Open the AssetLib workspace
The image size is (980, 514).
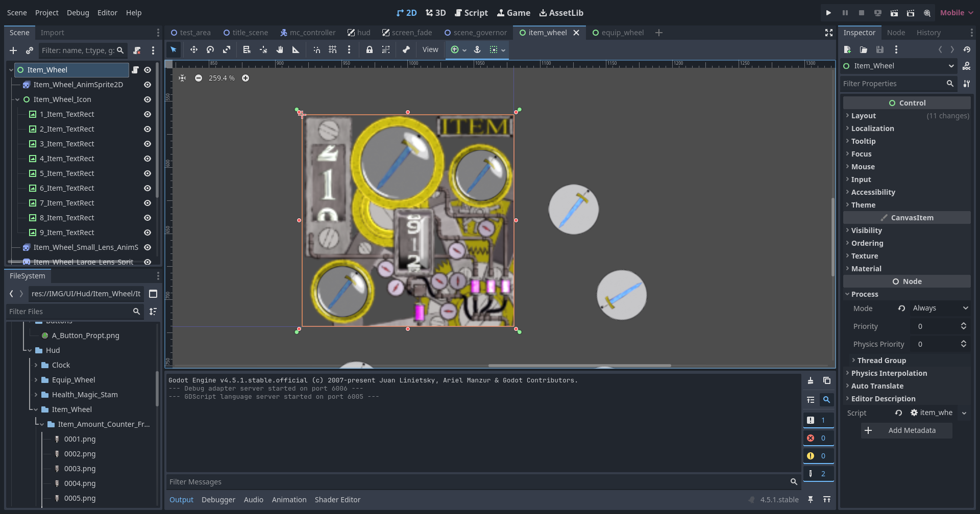point(561,13)
